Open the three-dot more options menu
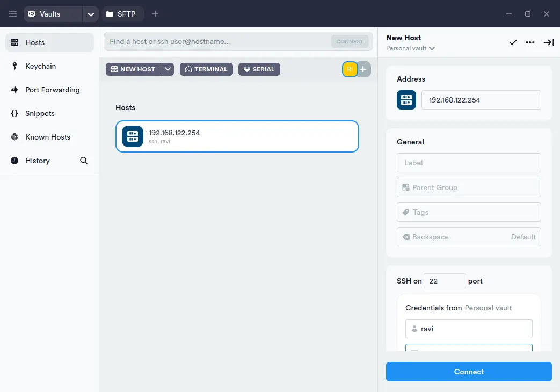 530,42
